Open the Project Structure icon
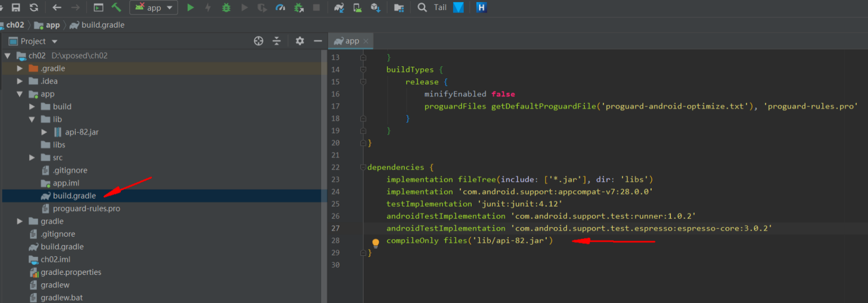 399,8
